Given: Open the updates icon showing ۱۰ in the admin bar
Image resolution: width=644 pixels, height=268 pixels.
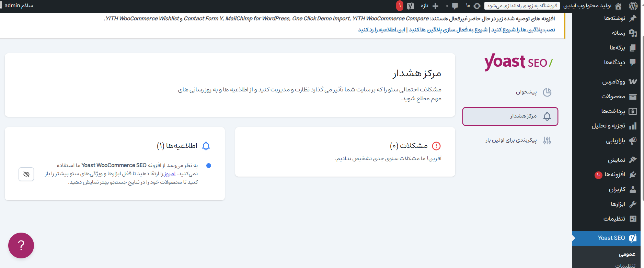Looking at the screenshot, I should (x=473, y=6).
